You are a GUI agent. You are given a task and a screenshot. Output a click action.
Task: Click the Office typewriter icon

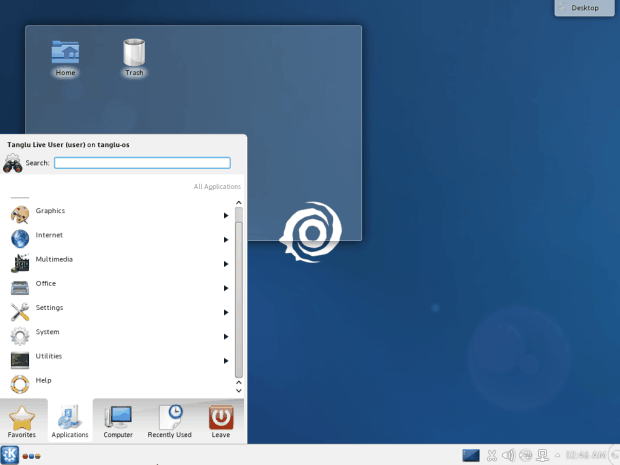pos(20,287)
